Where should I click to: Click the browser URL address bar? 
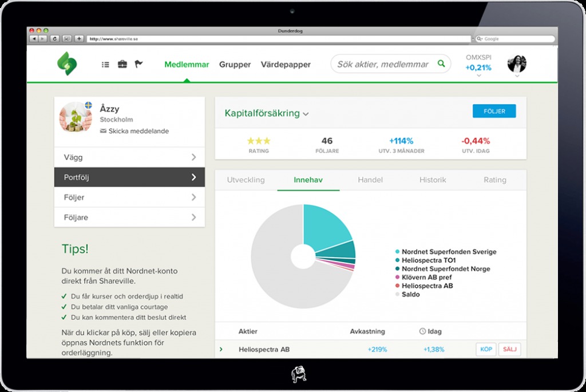(x=279, y=39)
